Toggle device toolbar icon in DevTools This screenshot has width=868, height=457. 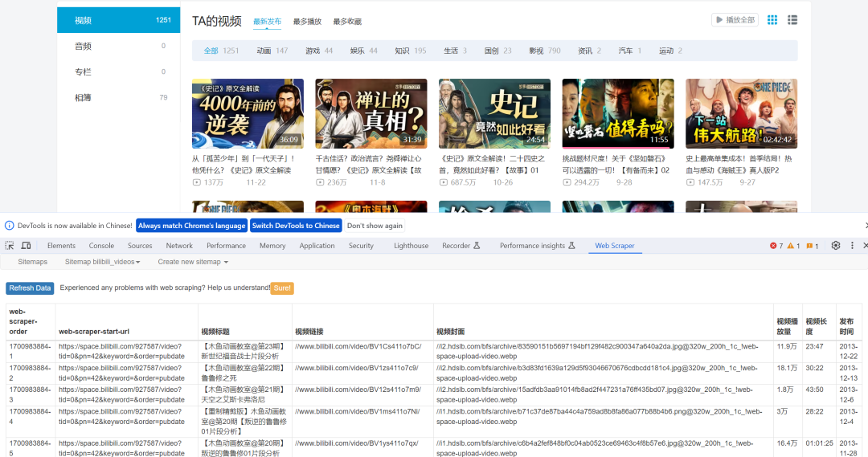click(x=26, y=246)
